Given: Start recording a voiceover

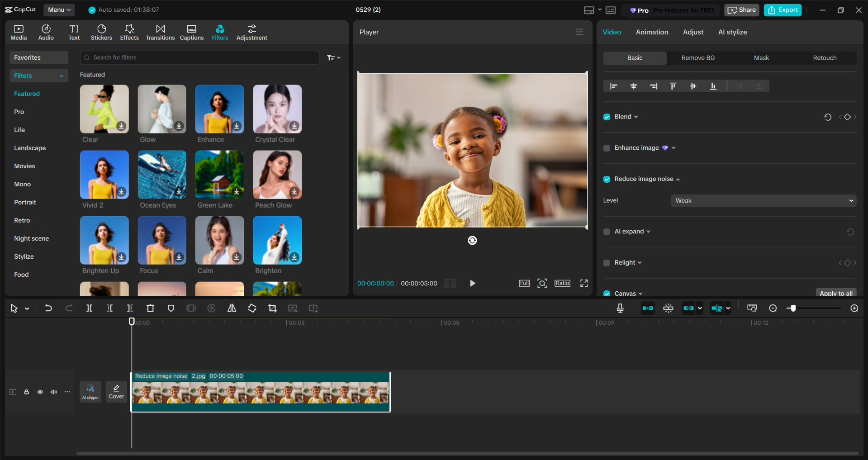Looking at the screenshot, I should click(x=620, y=308).
